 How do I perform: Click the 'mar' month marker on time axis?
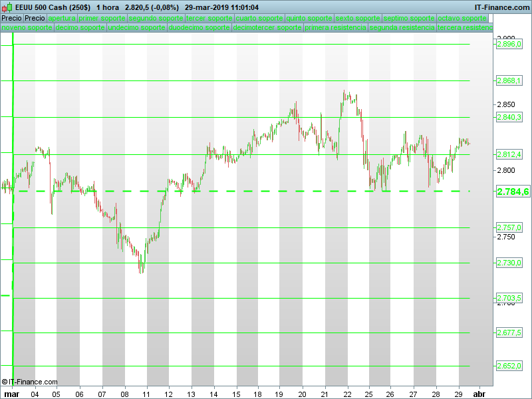point(12,394)
